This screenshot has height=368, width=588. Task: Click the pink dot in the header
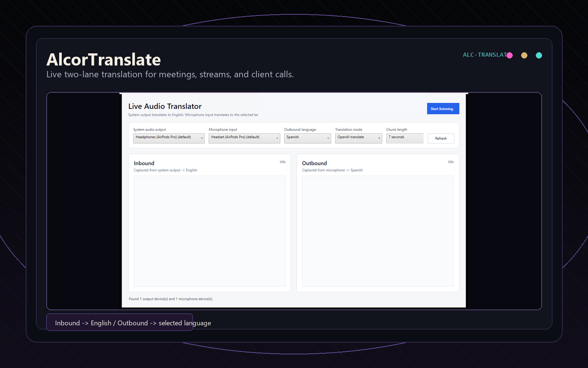[510, 55]
